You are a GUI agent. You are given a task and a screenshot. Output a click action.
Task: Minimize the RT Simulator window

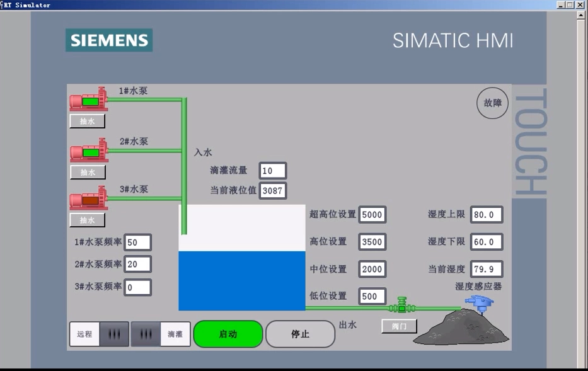pos(561,5)
